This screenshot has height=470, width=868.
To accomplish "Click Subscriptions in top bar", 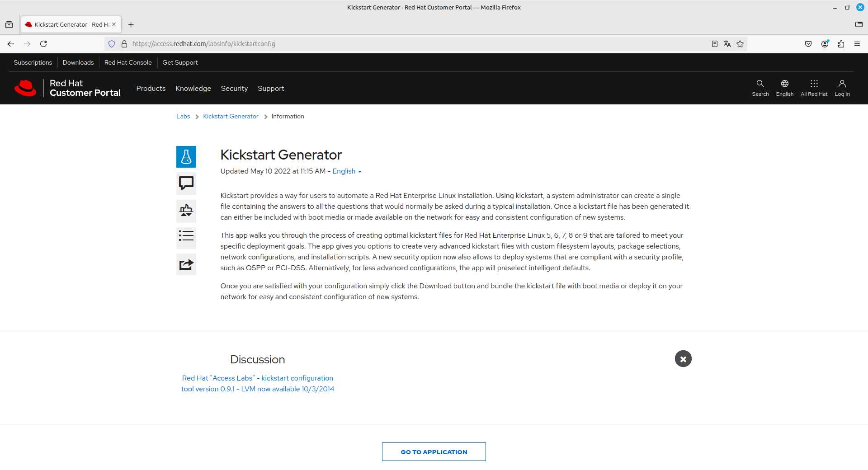I will coord(33,62).
